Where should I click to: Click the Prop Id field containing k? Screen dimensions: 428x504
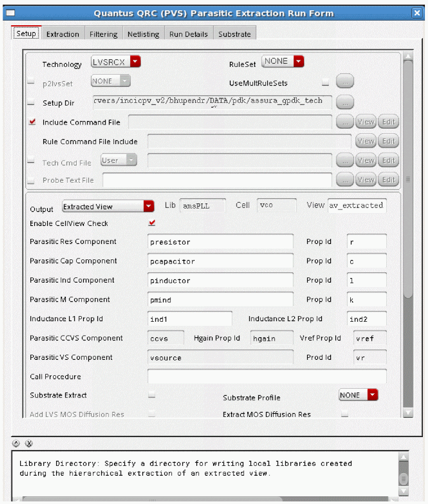click(367, 300)
